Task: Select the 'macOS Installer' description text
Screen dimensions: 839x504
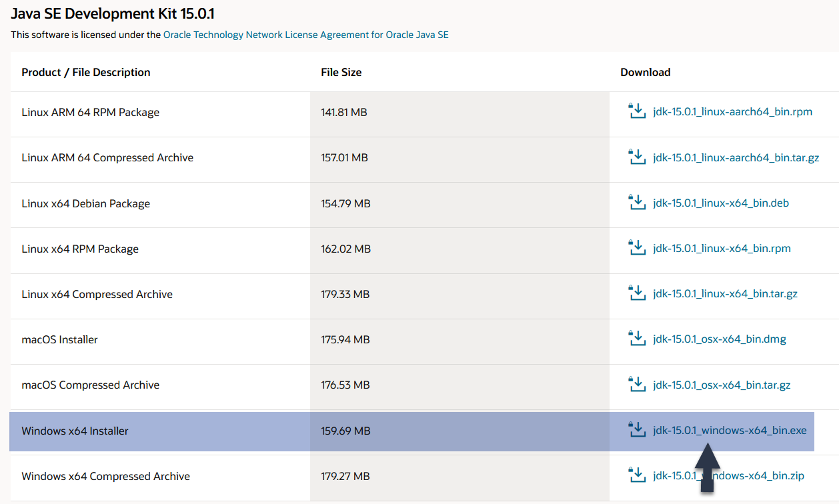Action: click(x=60, y=340)
